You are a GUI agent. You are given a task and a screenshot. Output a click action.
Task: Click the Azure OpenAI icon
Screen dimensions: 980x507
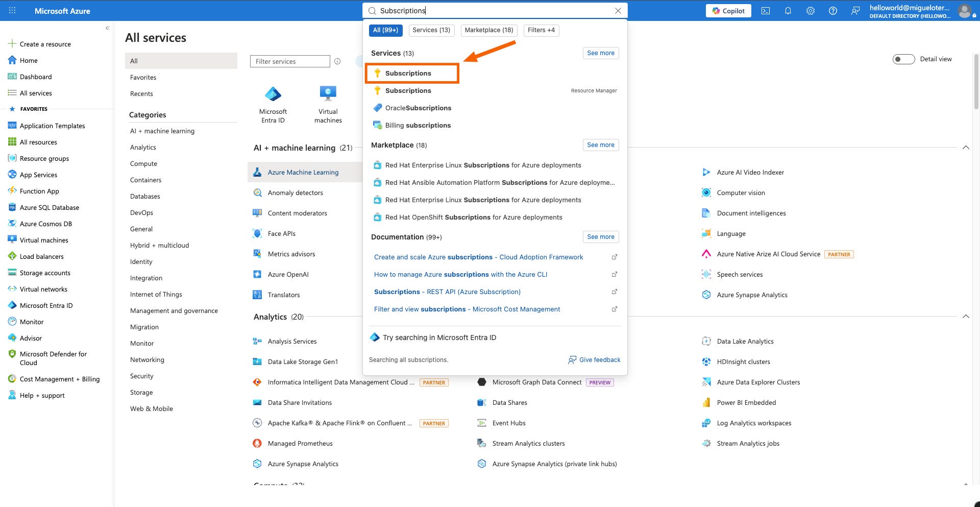(258, 274)
